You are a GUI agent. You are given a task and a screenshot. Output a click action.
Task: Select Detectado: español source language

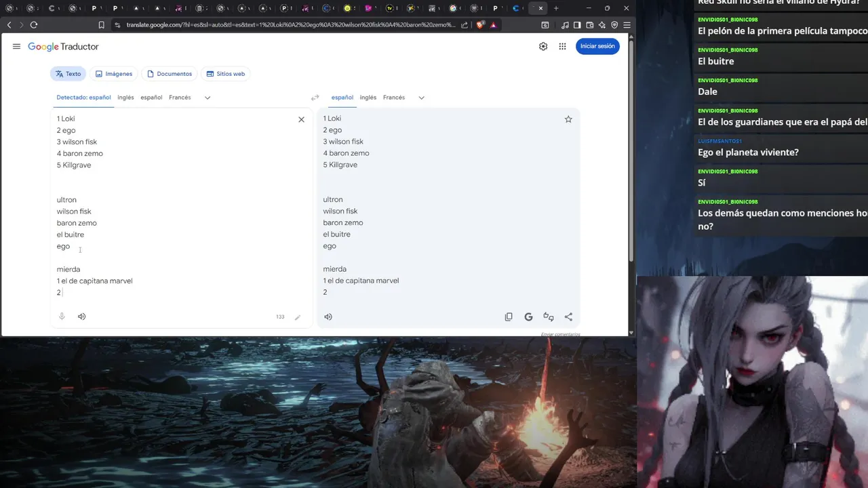click(x=83, y=98)
